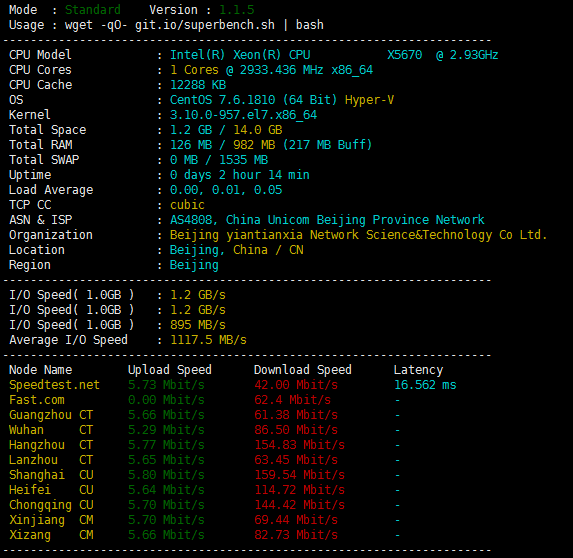This screenshot has height=558, width=573.
Task: Click organization 'Beijing yiantianxia Network' text
Action: 264,235
